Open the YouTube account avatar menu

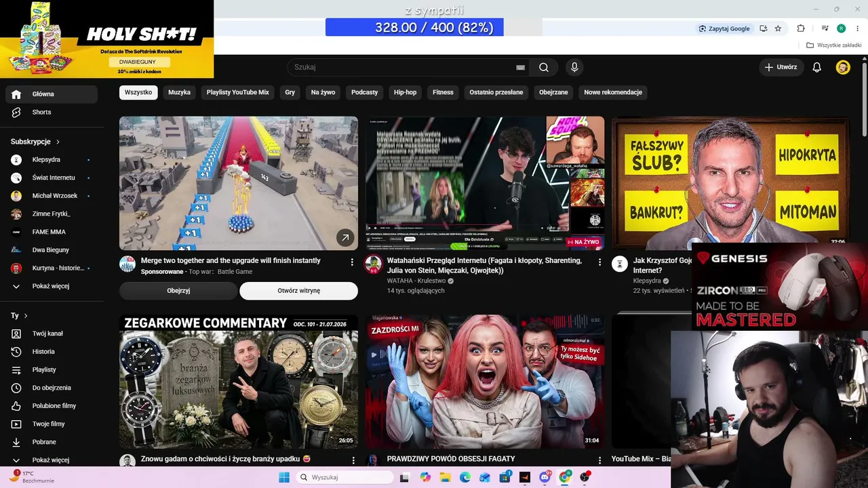click(x=843, y=67)
